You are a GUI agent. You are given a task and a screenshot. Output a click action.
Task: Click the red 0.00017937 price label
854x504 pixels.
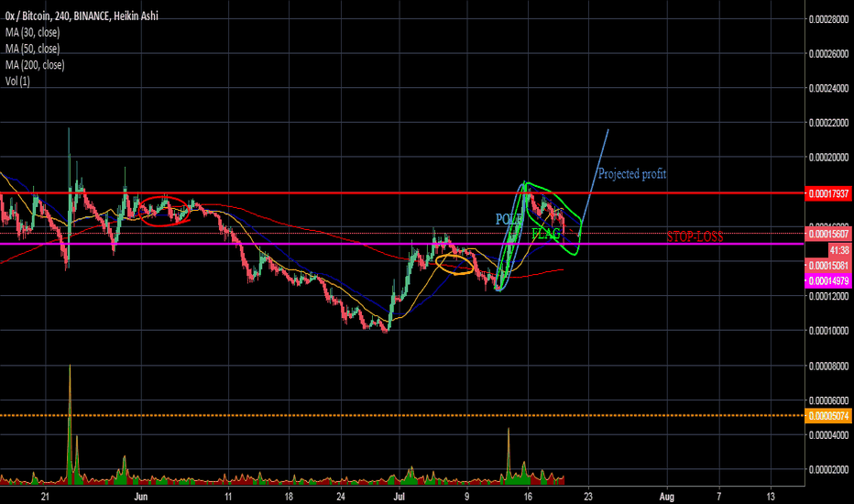point(827,193)
